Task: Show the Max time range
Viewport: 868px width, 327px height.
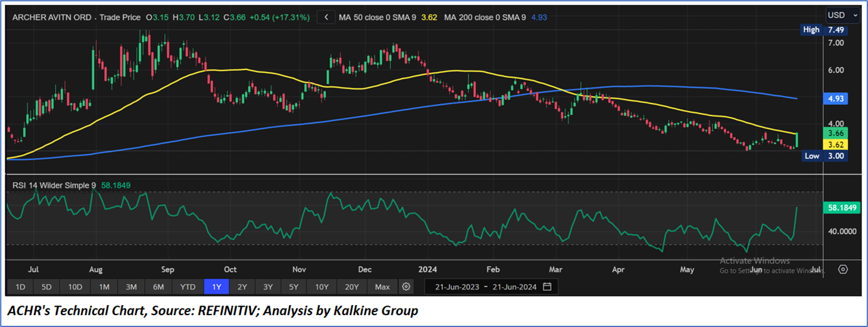Action: pyautogui.click(x=382, y=287)
